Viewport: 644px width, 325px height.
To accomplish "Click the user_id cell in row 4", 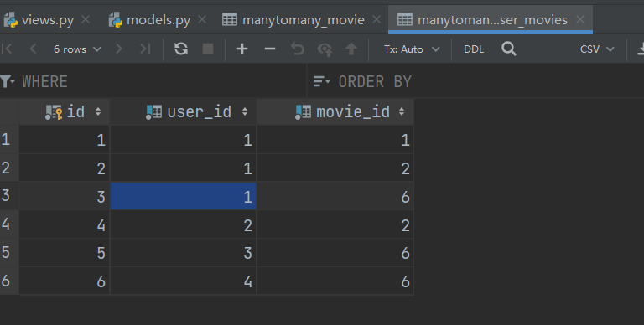I will coord(183,224).
